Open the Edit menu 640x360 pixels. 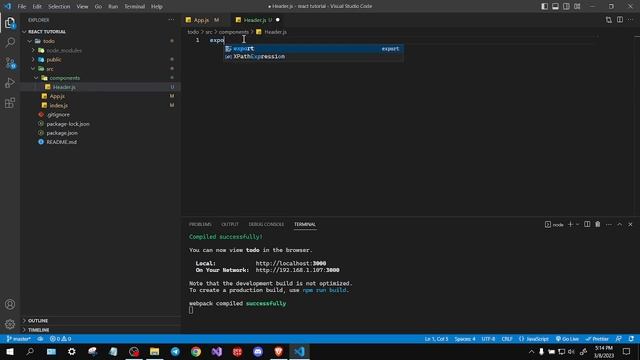pyautogui.click(x=37, y=7)
